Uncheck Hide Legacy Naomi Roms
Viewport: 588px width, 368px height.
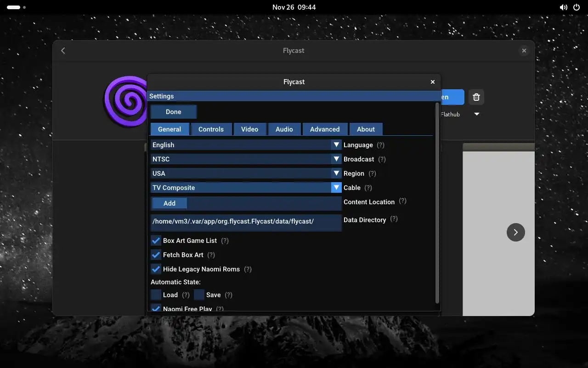156,269
